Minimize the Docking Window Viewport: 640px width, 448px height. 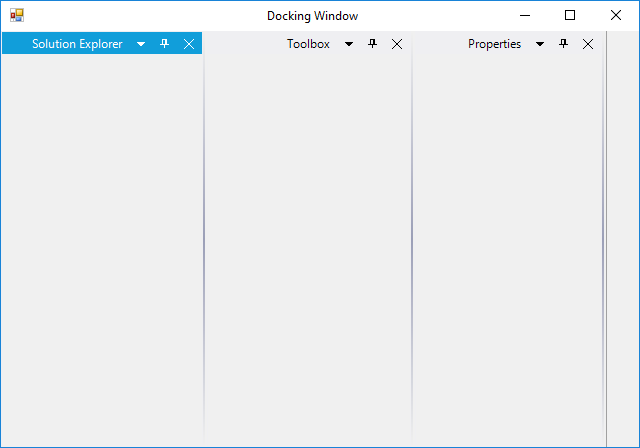[x=525, y=16]
